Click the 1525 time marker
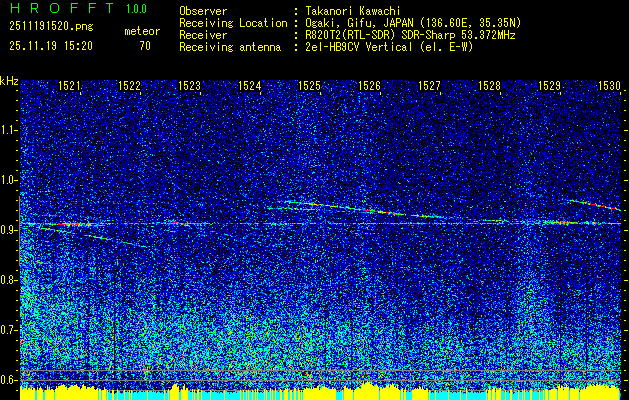The image size is (629, 400). click(x=309, y=85)
